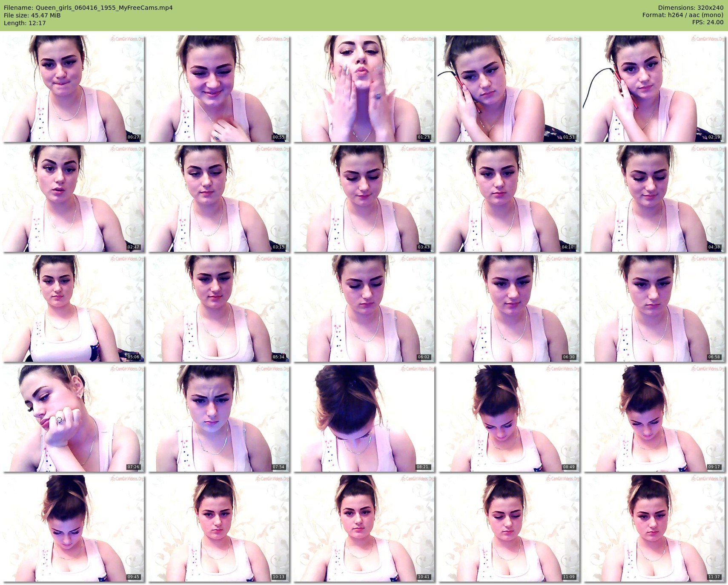Click the thumbnail marked 06:30
This screenshot has width=728, height=585.
pyautogui.click(x=509, y=308)
